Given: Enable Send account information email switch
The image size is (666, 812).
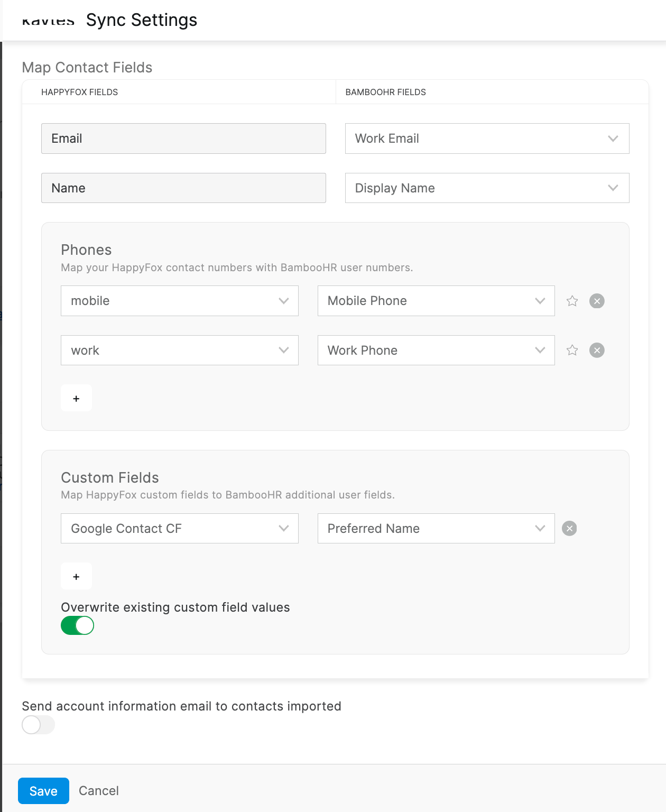Looking at the screenshot, I should tap(38, 725).
